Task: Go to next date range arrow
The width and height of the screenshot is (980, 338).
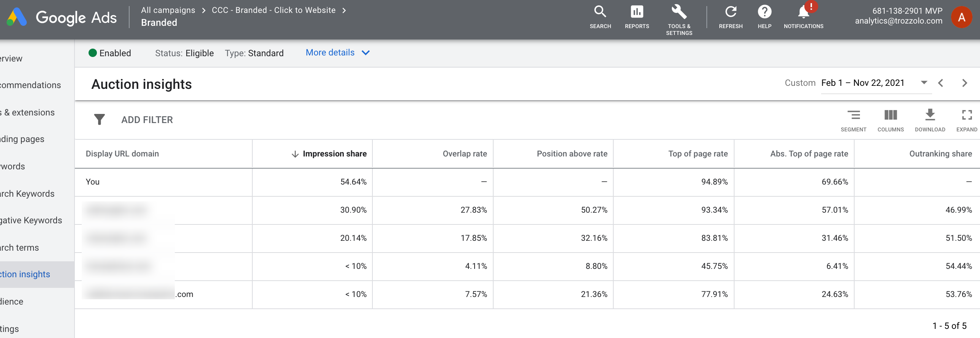Action: tap(964, 83)
